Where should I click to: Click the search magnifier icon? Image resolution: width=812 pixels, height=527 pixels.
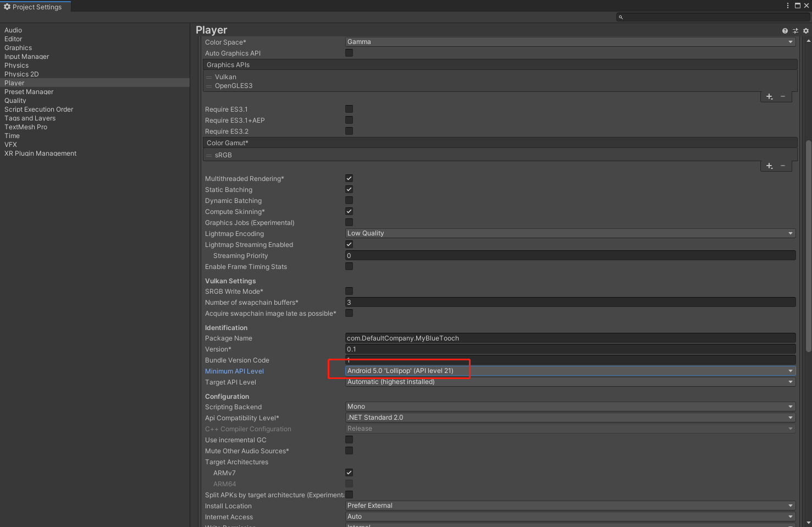point(621,17)
